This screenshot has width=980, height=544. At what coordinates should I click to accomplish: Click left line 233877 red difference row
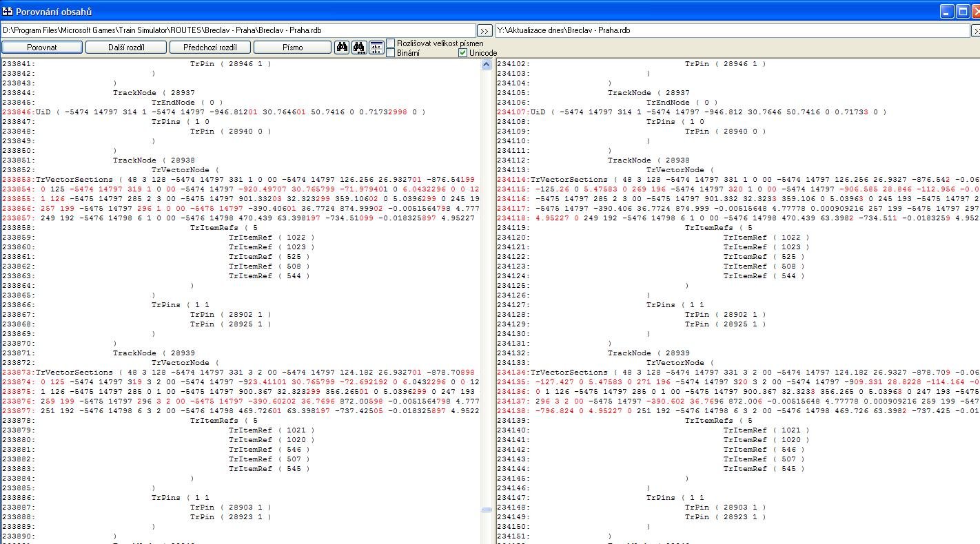[x=241, y=411]
